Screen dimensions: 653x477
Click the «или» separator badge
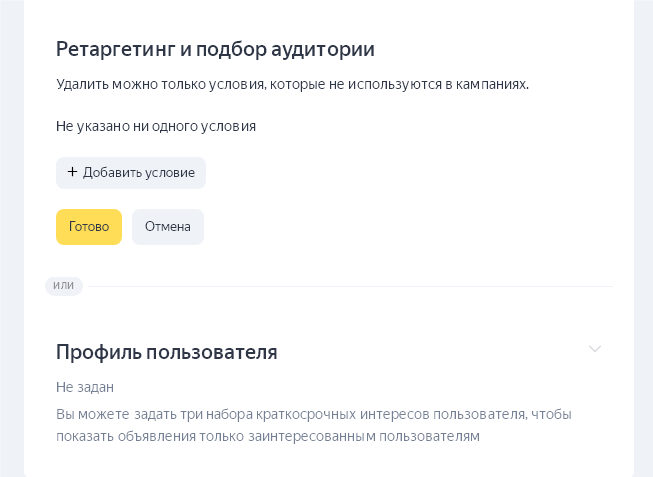(64, 286)
